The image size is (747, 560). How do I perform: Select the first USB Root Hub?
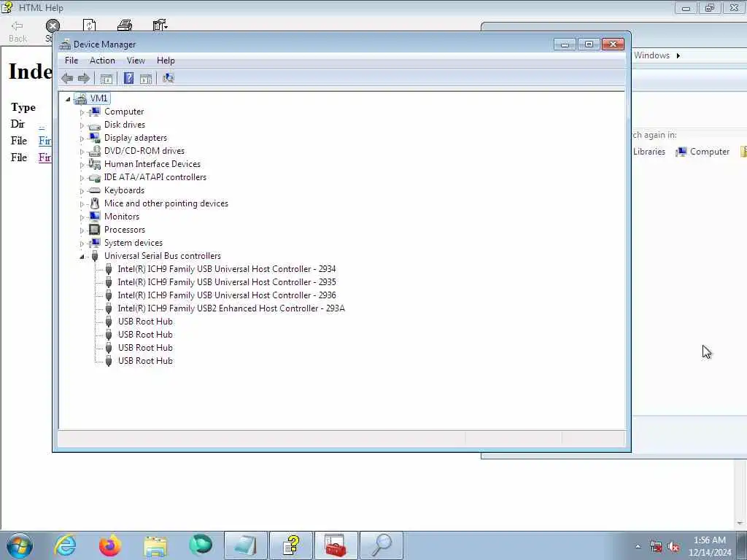coord(145,322)
